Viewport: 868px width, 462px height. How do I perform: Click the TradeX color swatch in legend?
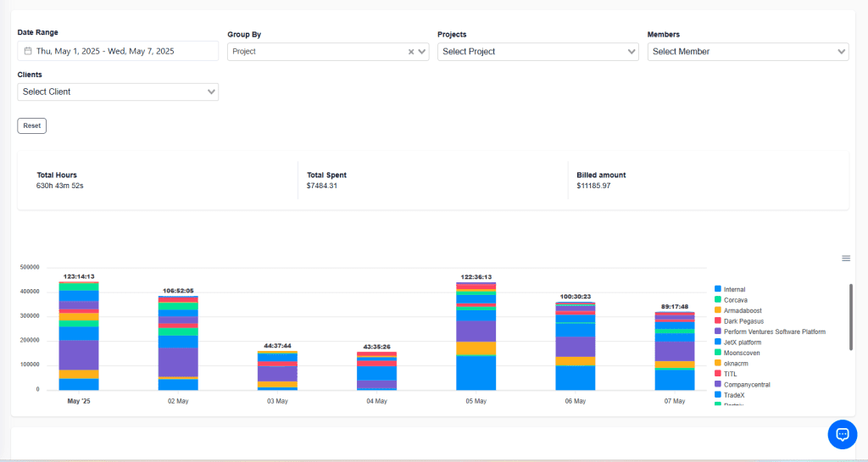tap(718, 395)
